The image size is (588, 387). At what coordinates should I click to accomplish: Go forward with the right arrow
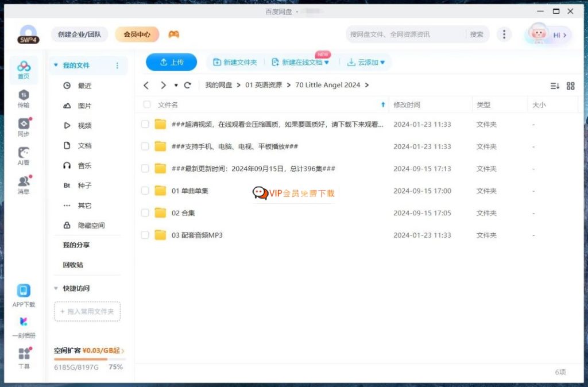(163, 86)
